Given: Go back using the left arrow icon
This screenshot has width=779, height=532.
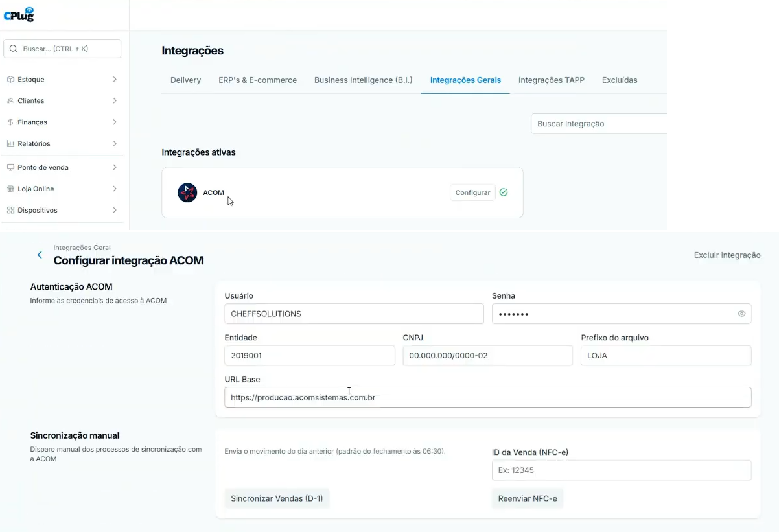Looking at the screenshot, I should pyautogui.click(x=40, y=255).
